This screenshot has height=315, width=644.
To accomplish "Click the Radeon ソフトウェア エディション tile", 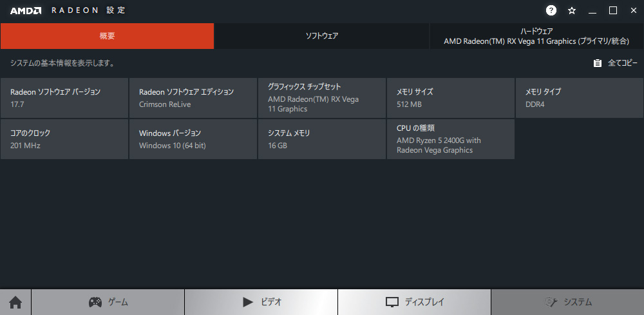I will (x=193, y=98).
